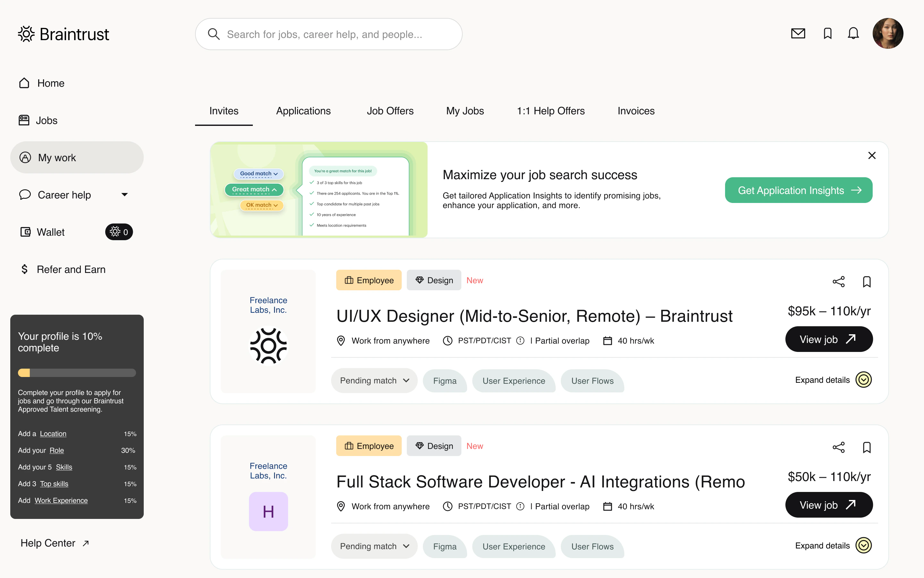This screenshot has height=578, width=924.
Task: Click User Experience skill on Full Stack job
Action: tap(514, 547)
